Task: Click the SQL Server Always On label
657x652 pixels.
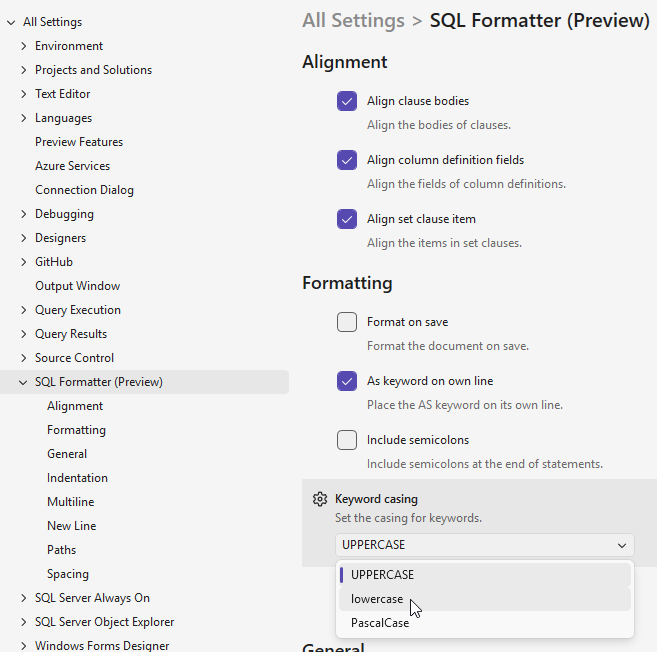Action: [92, 598]
